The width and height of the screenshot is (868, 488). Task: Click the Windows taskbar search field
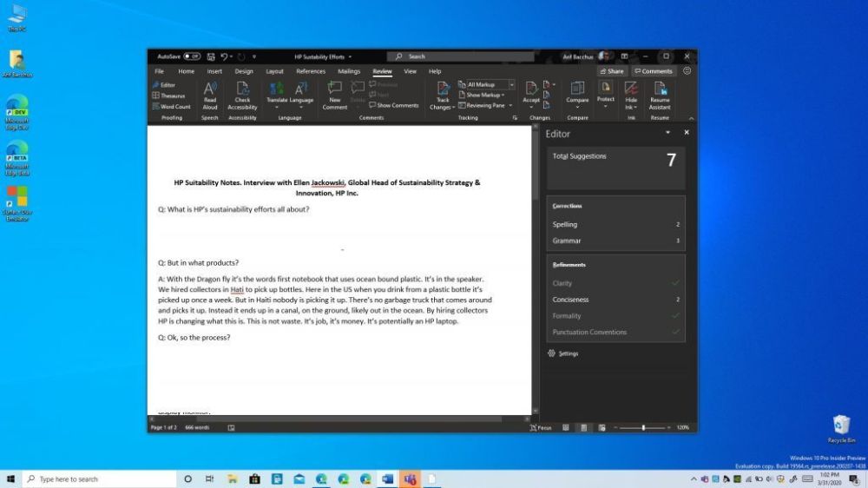click(100, 479)
